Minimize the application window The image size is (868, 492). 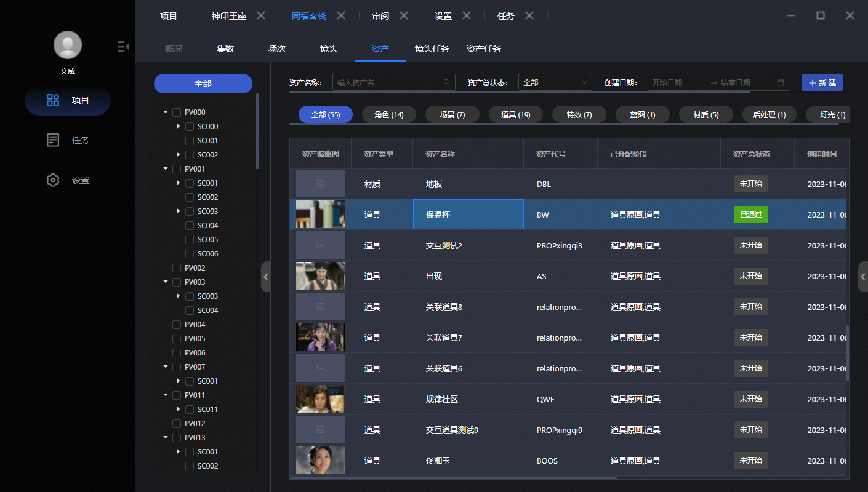pos(791,15)
